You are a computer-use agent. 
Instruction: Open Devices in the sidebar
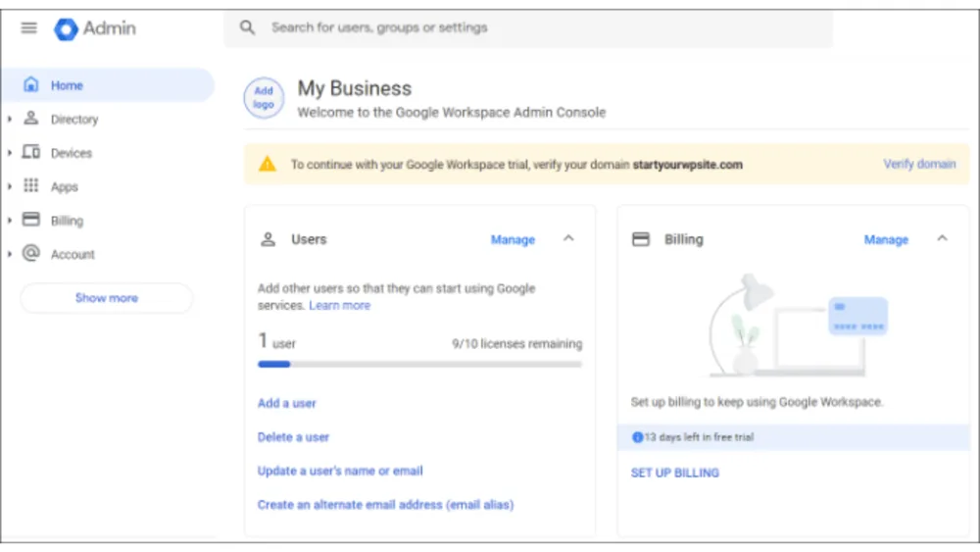pyautogui.click(x=72, y=153)
